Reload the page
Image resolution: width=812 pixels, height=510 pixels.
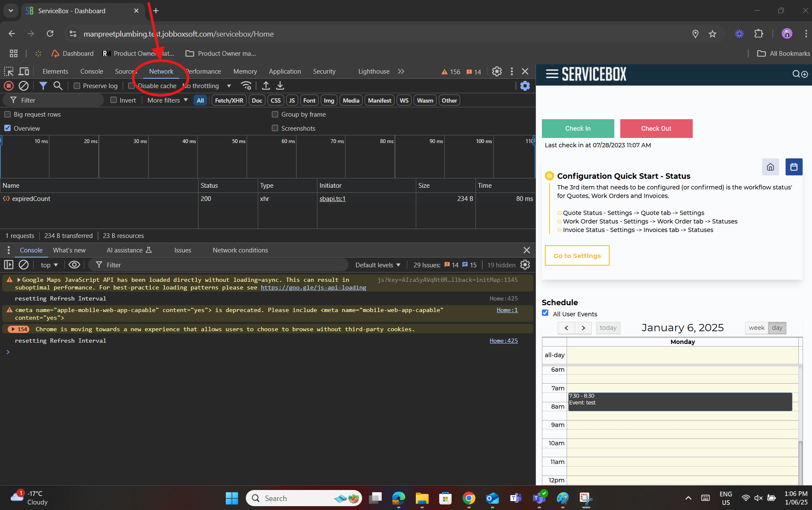coord(50,34)
